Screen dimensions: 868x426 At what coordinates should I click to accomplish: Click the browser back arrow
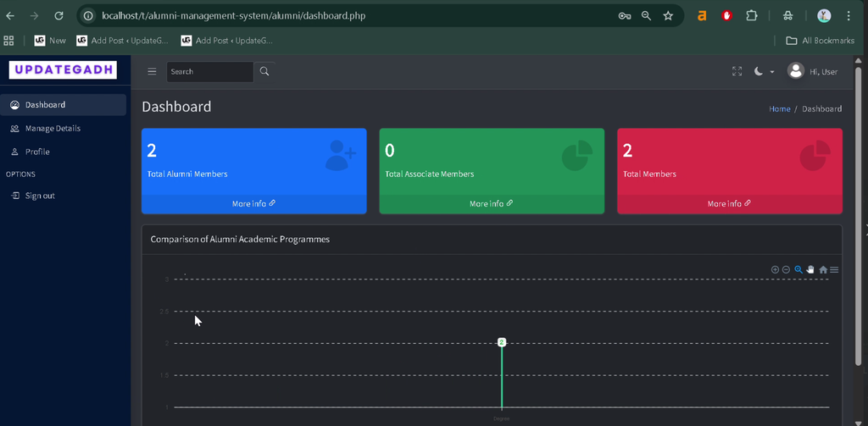10,16
